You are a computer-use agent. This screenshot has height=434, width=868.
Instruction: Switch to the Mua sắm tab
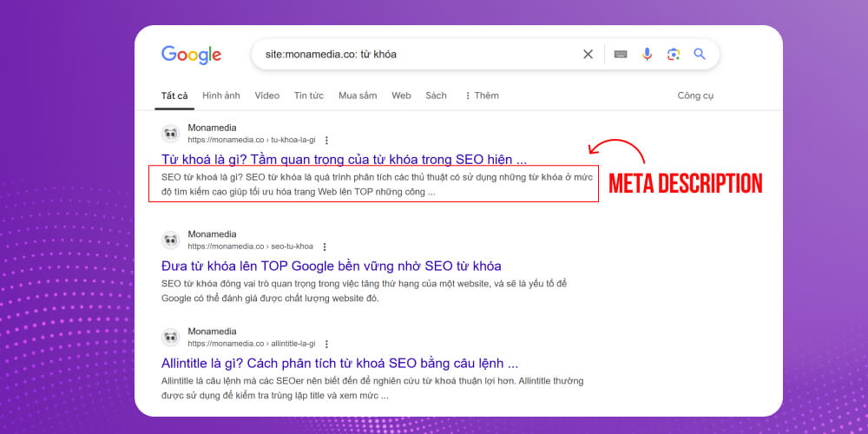click(358, 95)
